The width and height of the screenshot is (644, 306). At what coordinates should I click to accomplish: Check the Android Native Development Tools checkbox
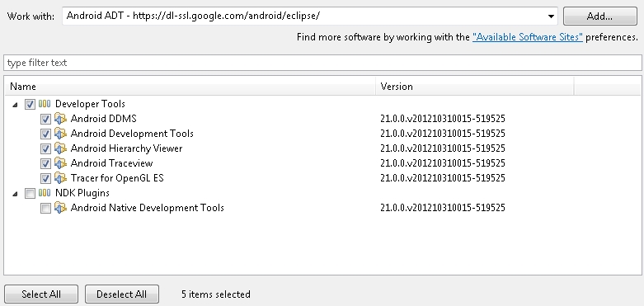coord(45,208)
